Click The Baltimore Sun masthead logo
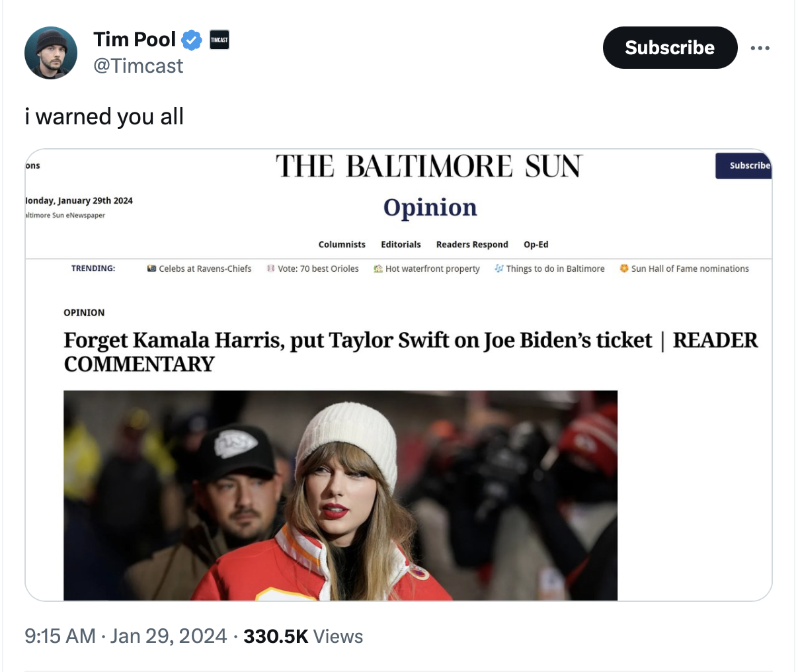 click(429, 166)
